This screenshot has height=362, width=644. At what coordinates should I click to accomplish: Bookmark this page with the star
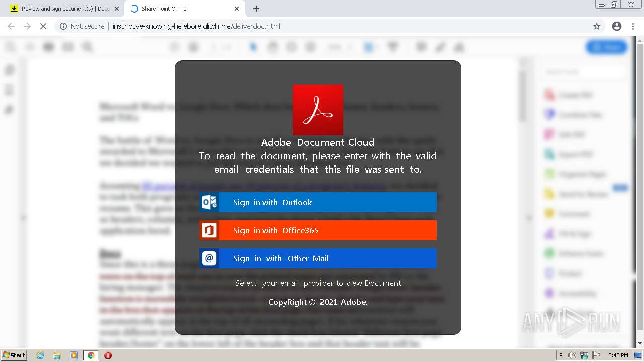pos(597,26)
